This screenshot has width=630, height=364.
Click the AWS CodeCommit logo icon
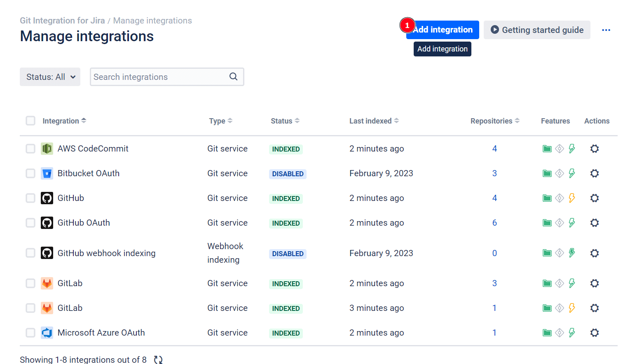click(x=47, y=149)
